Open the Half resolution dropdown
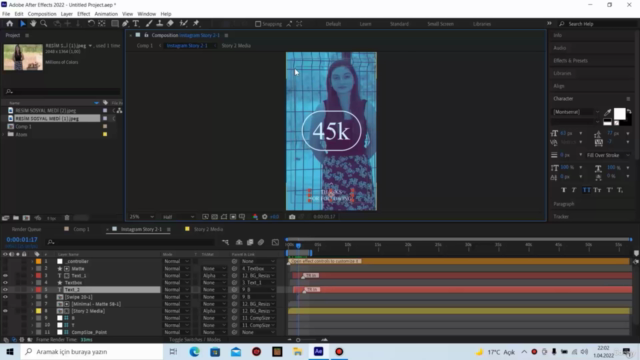The height and width of the screenshot is (360, 640). coord(178,217)
